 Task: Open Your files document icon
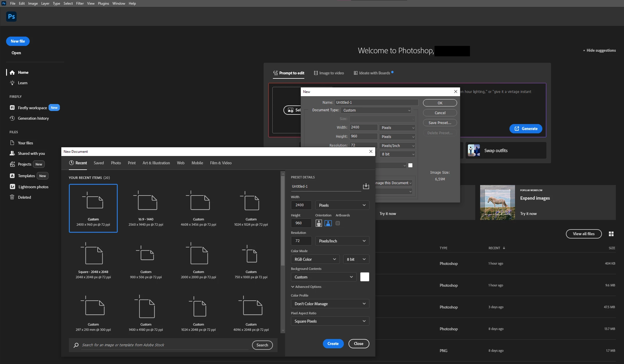[x=12, y=143]
